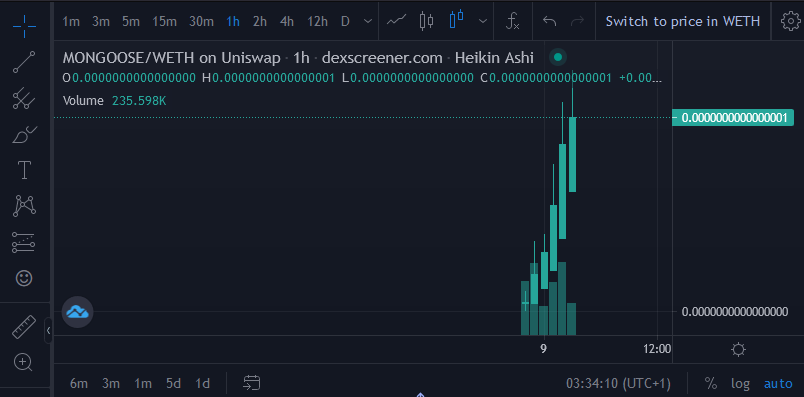This screenshot has height=397, width=804.
Task: Click the Volume 235.598K indicator label
Action: 114,101
